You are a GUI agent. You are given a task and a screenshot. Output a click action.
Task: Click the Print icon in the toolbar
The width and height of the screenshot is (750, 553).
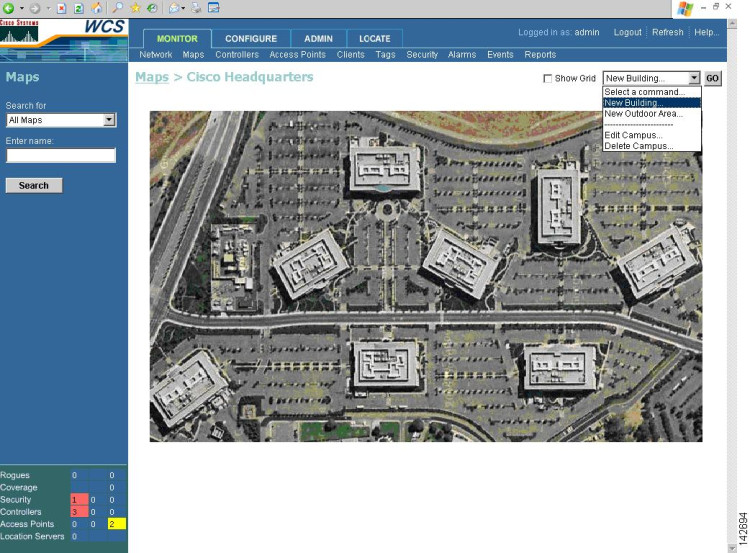(196, 8)
